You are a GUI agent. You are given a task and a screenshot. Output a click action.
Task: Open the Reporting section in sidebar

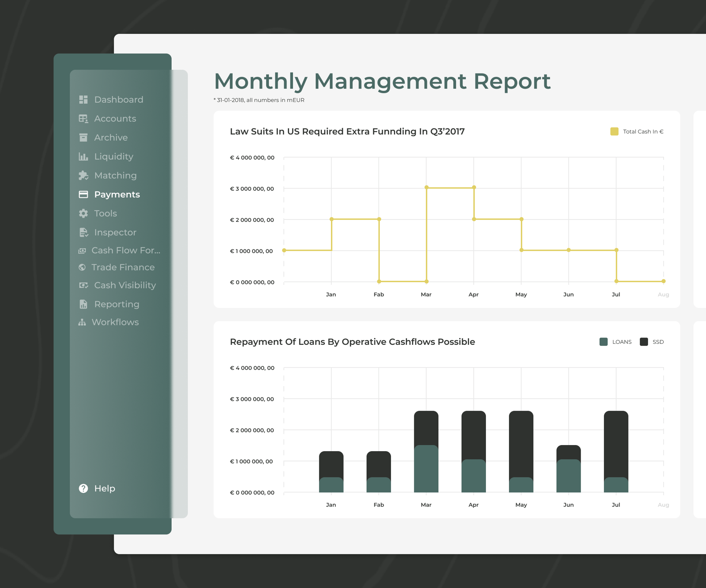point(117,304)
